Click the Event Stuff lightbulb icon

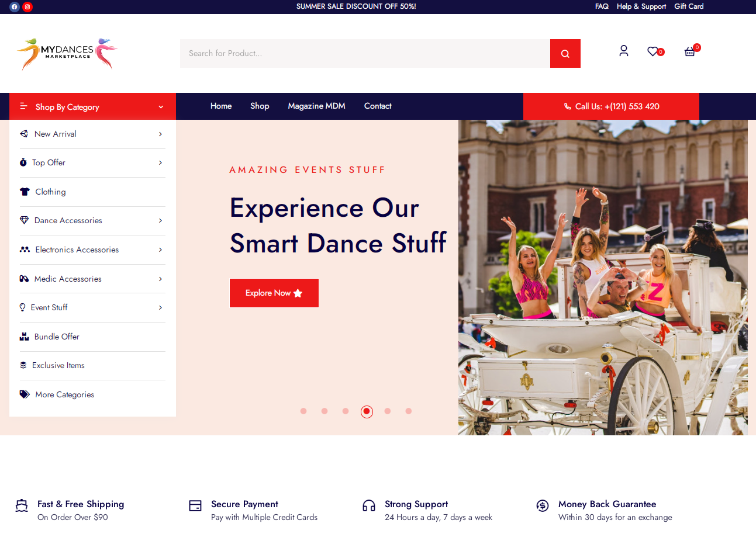point(22,307)
